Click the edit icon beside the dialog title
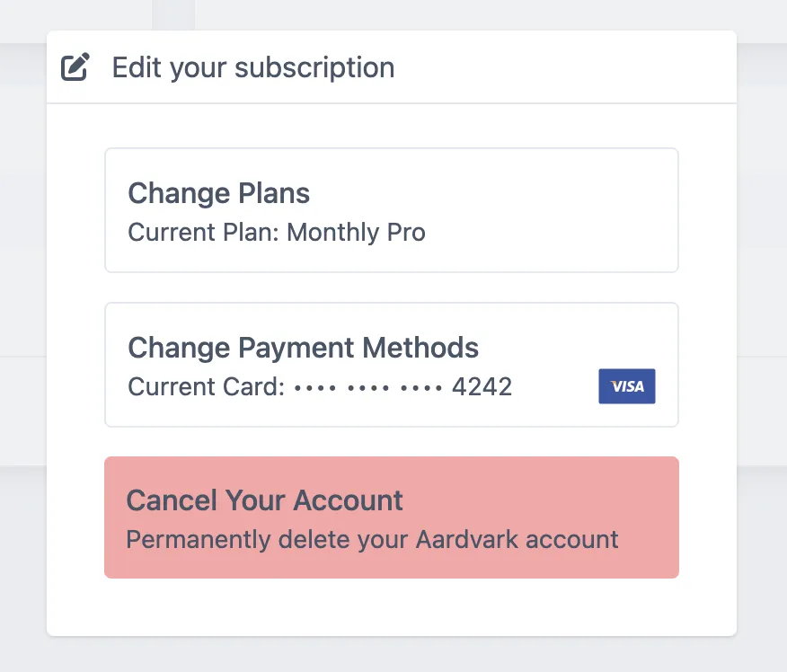787x672 pixels. (x=75, y=66)
